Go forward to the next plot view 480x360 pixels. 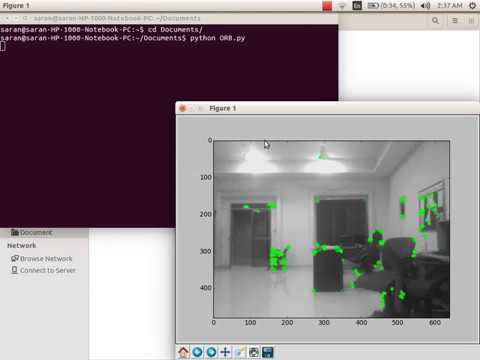point(211,352)
